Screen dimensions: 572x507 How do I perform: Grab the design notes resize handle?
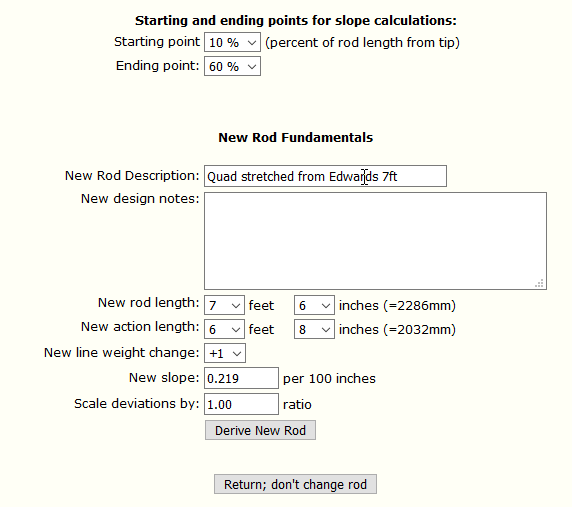(x=540, y=283)
